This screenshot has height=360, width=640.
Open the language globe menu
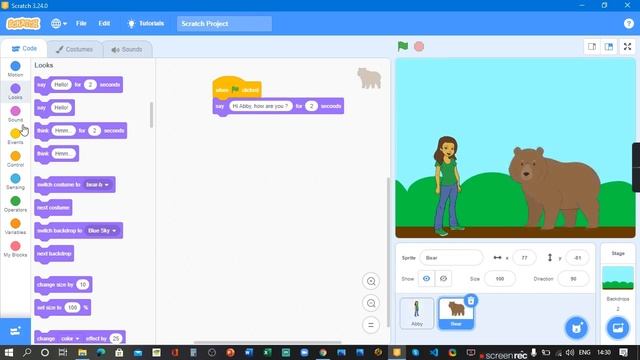pyautogui.click(x=59, y=24)
